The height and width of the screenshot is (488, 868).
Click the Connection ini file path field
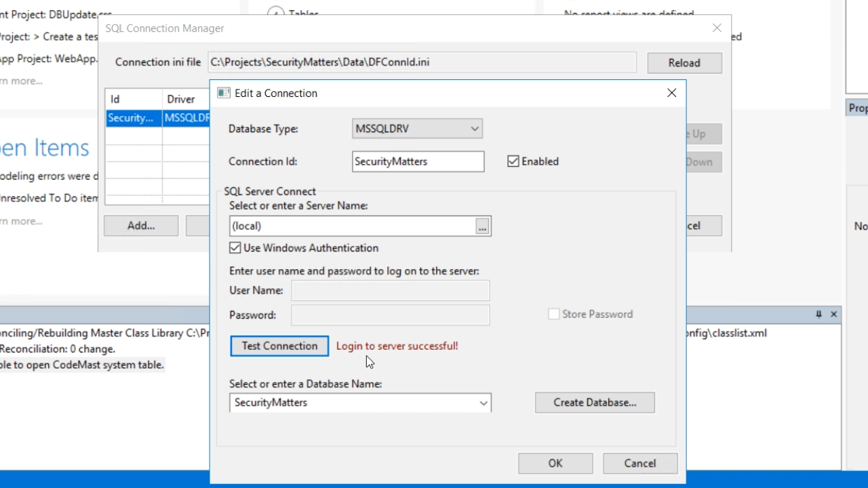pyautogui.click(x=422, y=62)
